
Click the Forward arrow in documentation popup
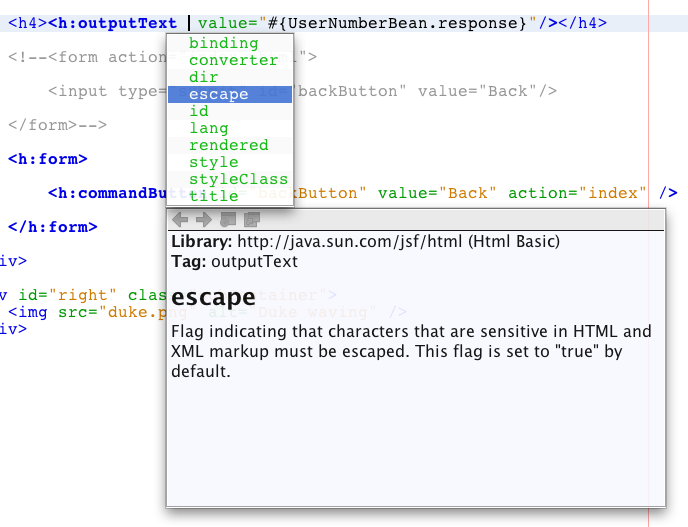click(x=203, y=219)
